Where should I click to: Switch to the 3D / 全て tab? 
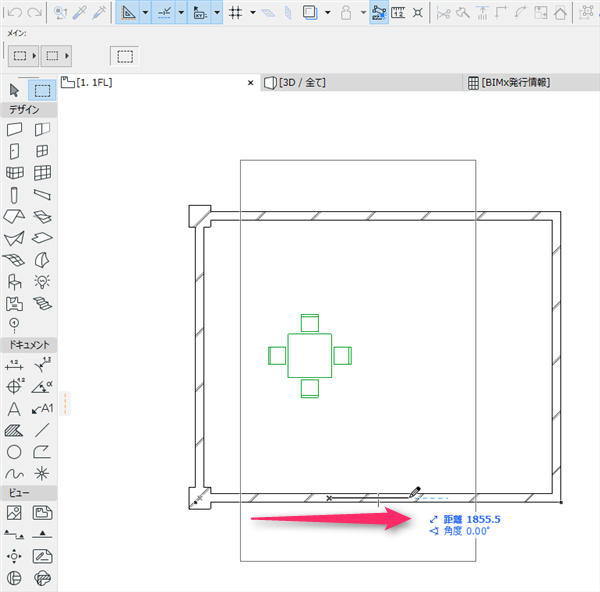coord(302,83)
